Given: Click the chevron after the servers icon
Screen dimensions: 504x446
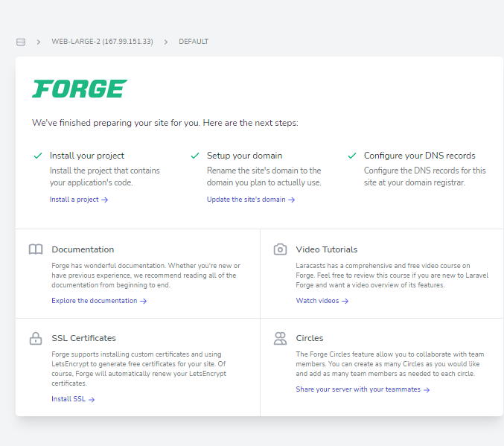Looking at the screenshot, I should point(39,42).
